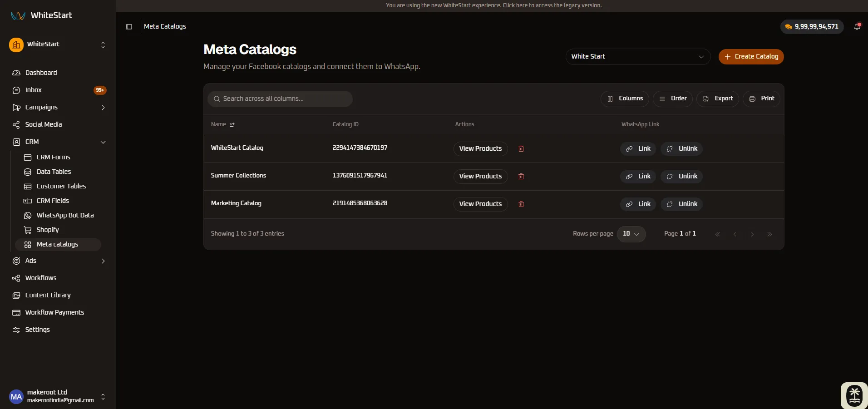The width and height of the screenshot is (868, 409).
Task: Go to next page arrow
Action: [x=752, y=234]
